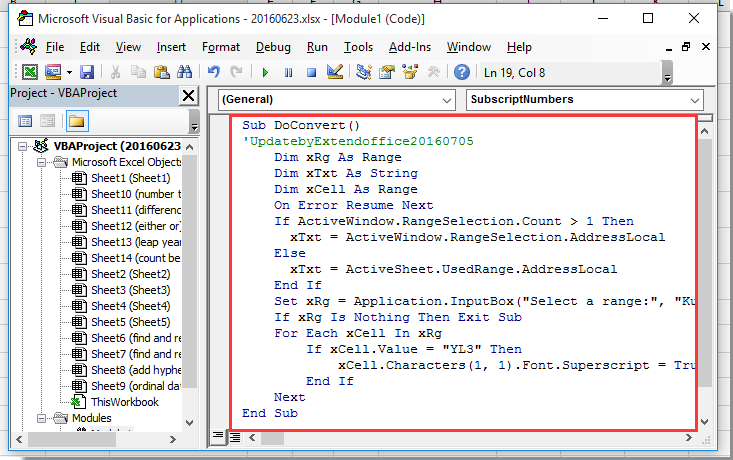Switch to Full Module View button
Image resolution: width=733 pixels, height=460 pixels.
point(233,437)
